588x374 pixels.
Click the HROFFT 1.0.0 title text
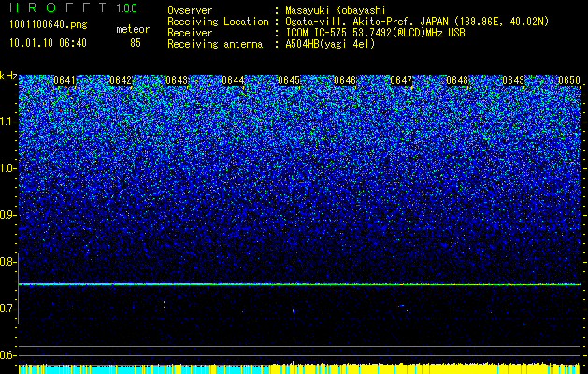(x=73, y=7)
